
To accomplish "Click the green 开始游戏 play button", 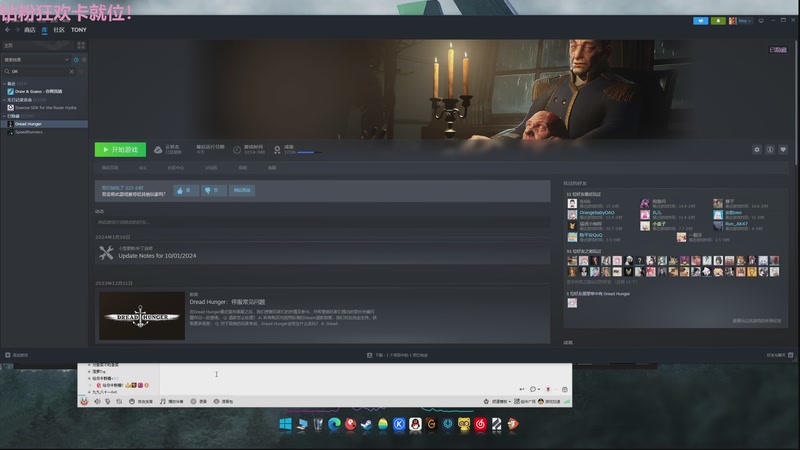I will (120, 149).
